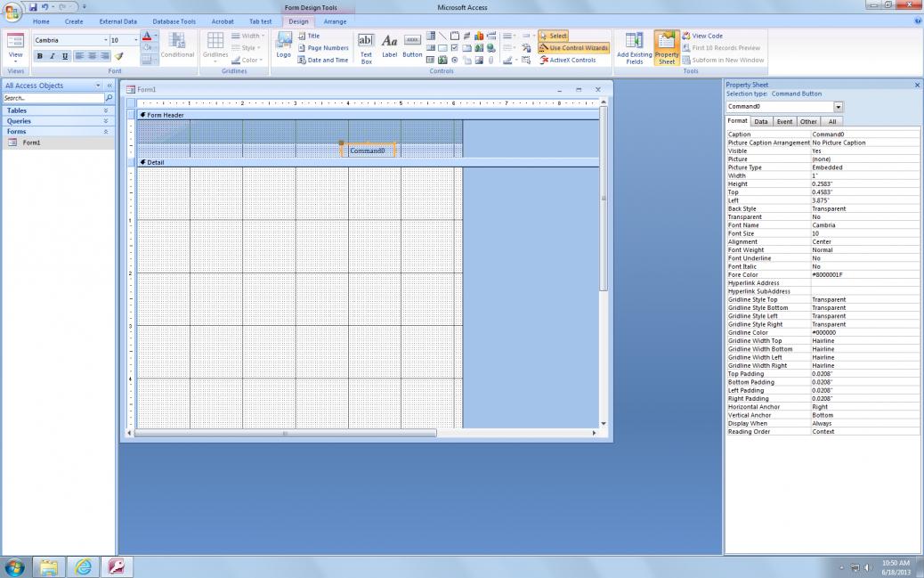Open All Access Objects navigation dropdown
This screenshot has width=924, height=578.
pos(98,85)
